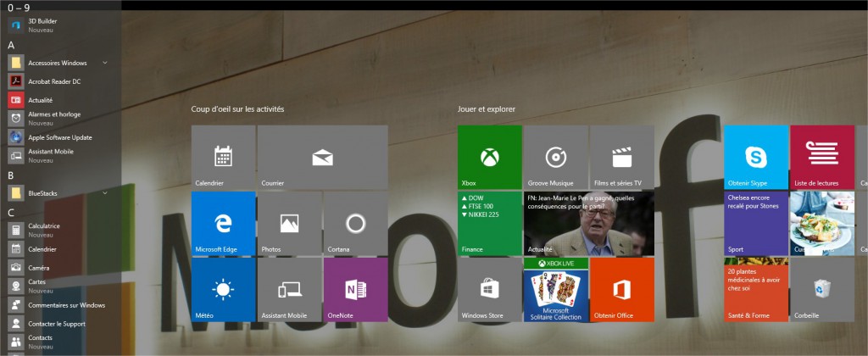Open the Photos tile

290,223
